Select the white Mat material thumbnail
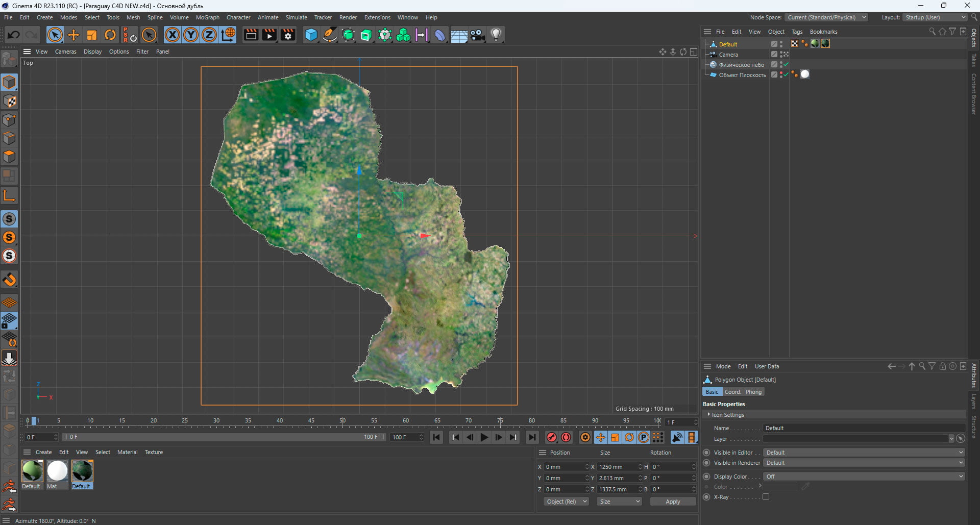This screenshot has width=980, height=525. point(57,471)
